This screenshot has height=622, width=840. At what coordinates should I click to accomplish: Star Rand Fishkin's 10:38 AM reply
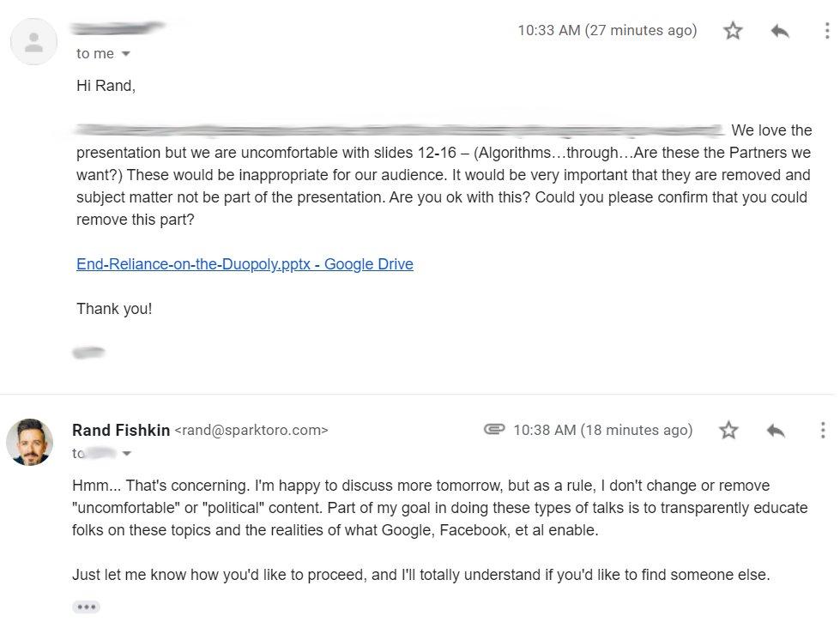pos(728,430)
